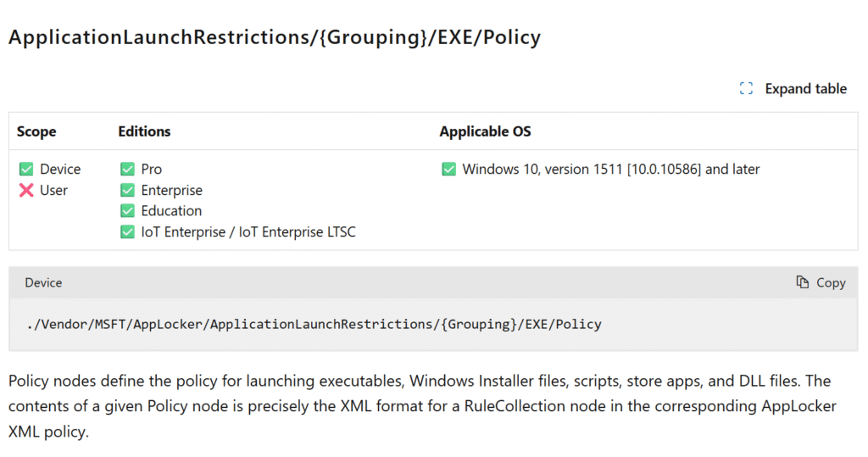
Task: Click the ./Vendor/MSFT/AppLocker path code line
Action: coord(314,324)
